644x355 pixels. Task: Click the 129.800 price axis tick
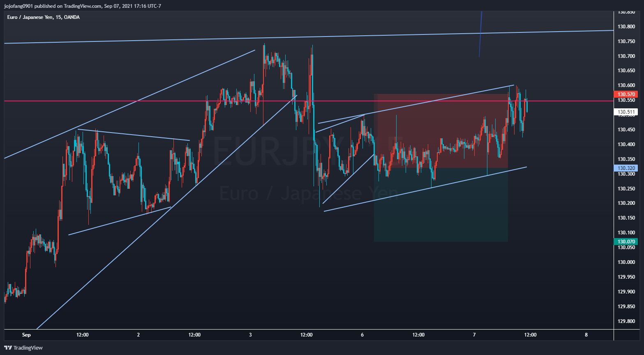pos(626,321)
